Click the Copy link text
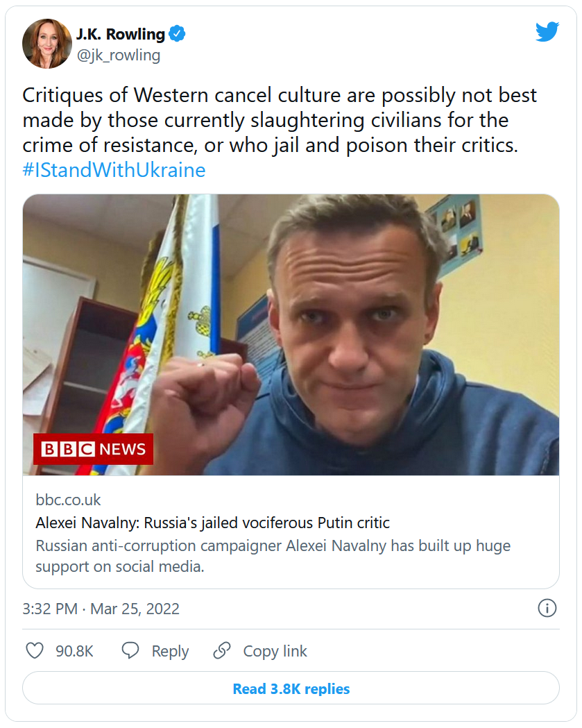Screen dimensions: 582x728 [x=275, y=651]
